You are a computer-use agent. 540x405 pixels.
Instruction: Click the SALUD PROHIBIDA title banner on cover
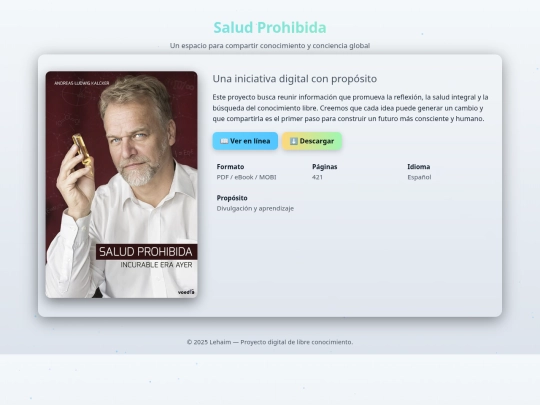tap(146, 252)
